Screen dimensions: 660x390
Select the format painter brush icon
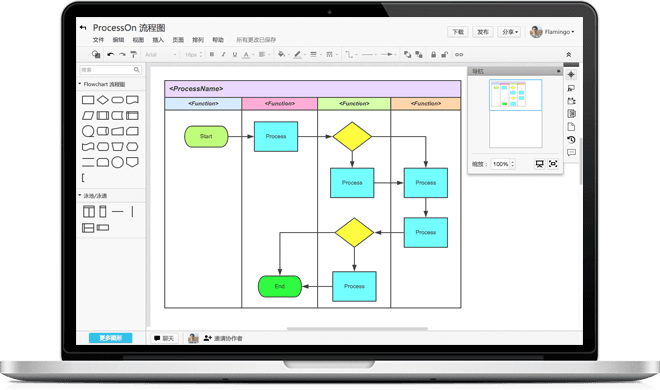(133, 54)
